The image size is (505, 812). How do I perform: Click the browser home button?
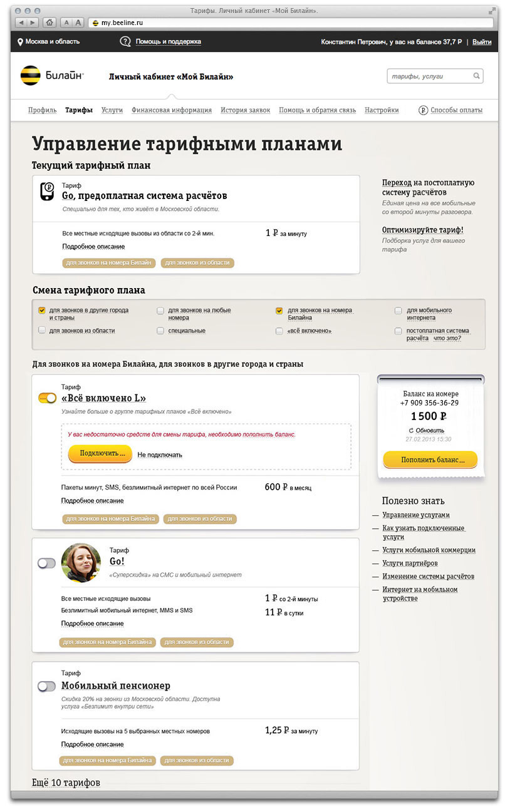point(49,23)
